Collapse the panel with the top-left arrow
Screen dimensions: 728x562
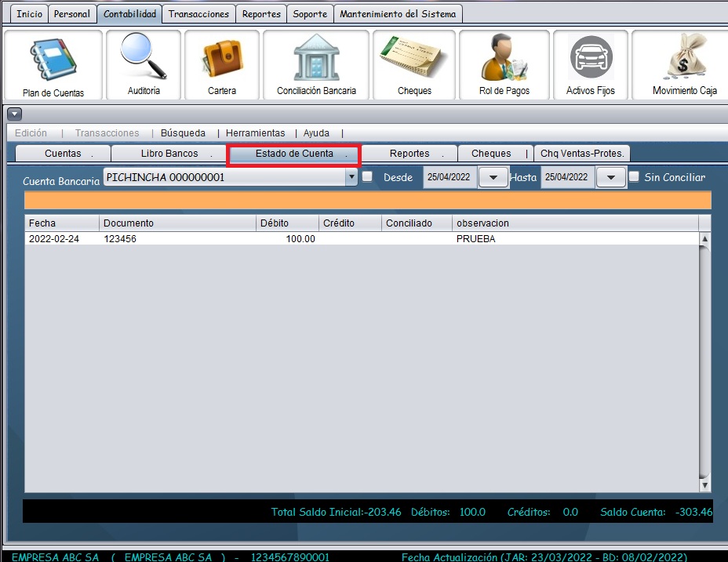[x=13, y=114]
